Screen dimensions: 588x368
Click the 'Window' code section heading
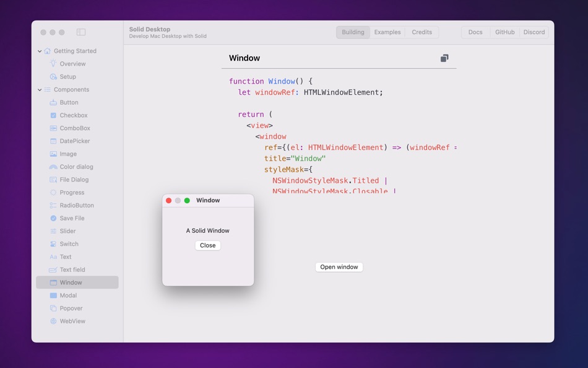(x=244, y=58)
